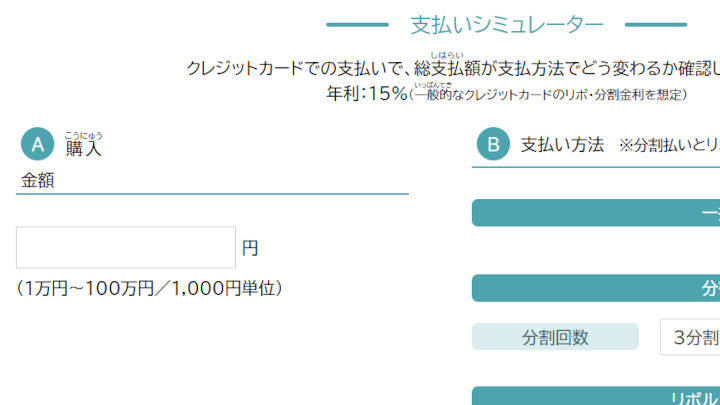Image resolution: width=720 pixels, height=405 pixels.
Task: Click the 分割回数 label
Action: (x=555, y=337)
